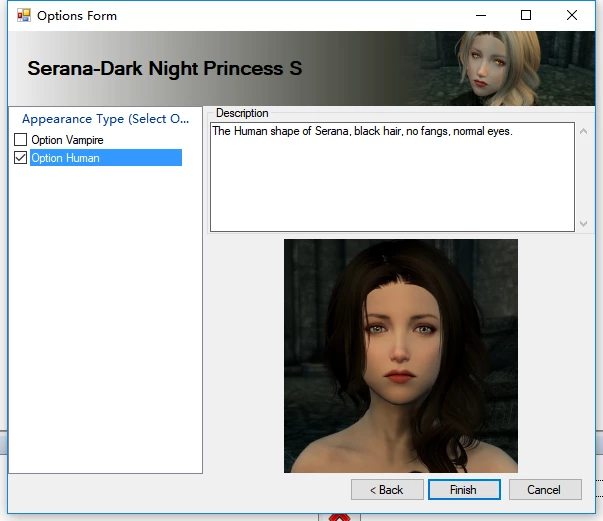Uncheck the Option Human checkbox

20,158
